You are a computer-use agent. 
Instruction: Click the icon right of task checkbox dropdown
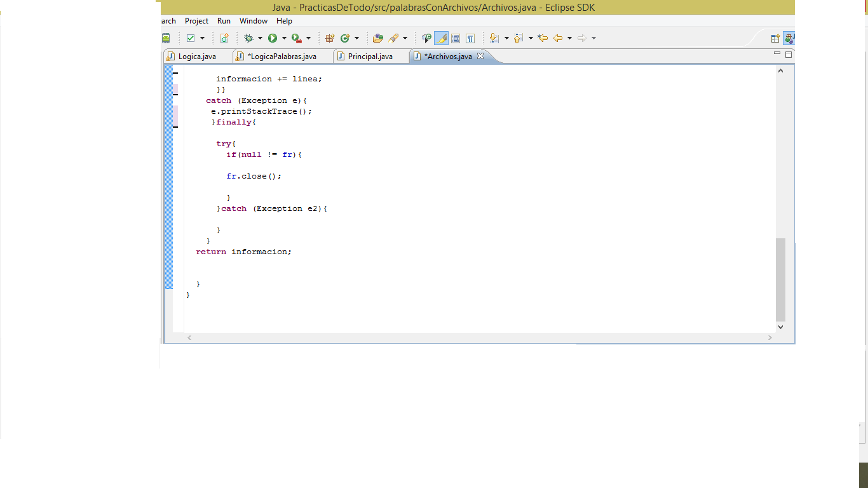(224, 38)
